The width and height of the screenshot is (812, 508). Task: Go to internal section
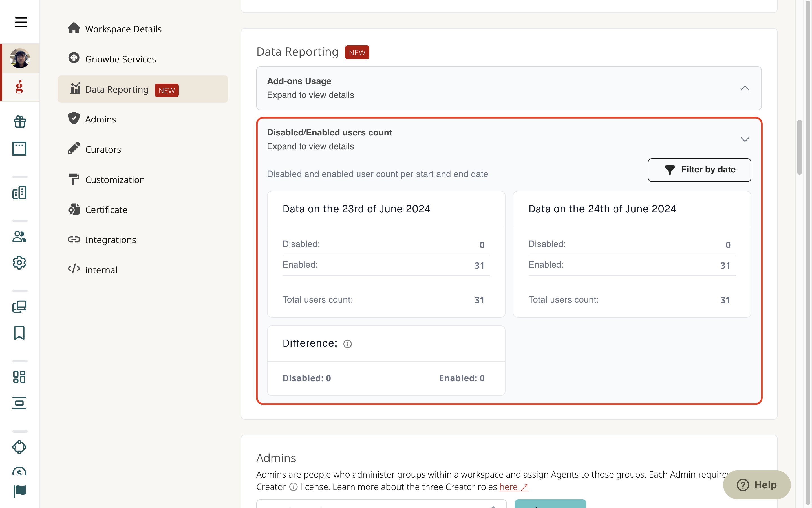(143, 270)
